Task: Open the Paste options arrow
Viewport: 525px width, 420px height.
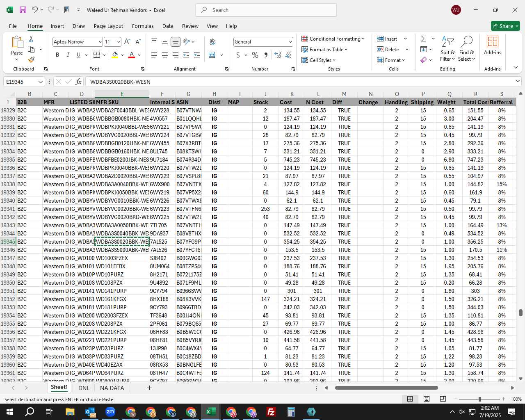Action: coord(17,60)
